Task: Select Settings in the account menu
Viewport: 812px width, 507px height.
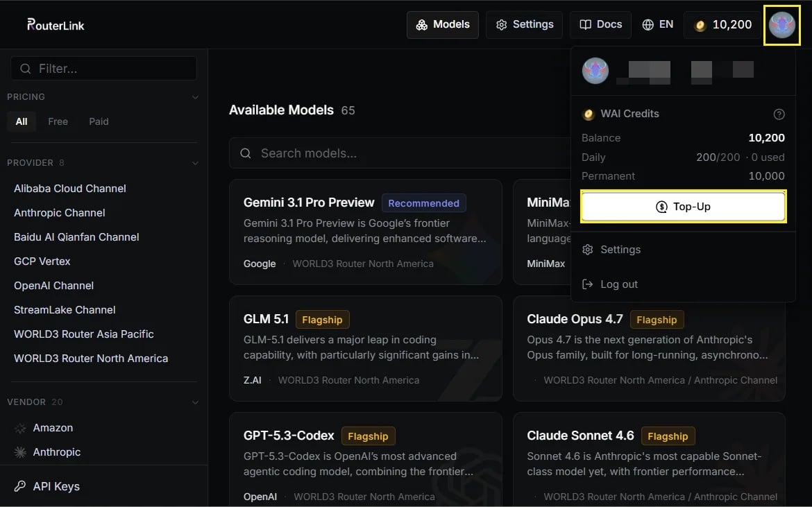Action: (683, 250)
